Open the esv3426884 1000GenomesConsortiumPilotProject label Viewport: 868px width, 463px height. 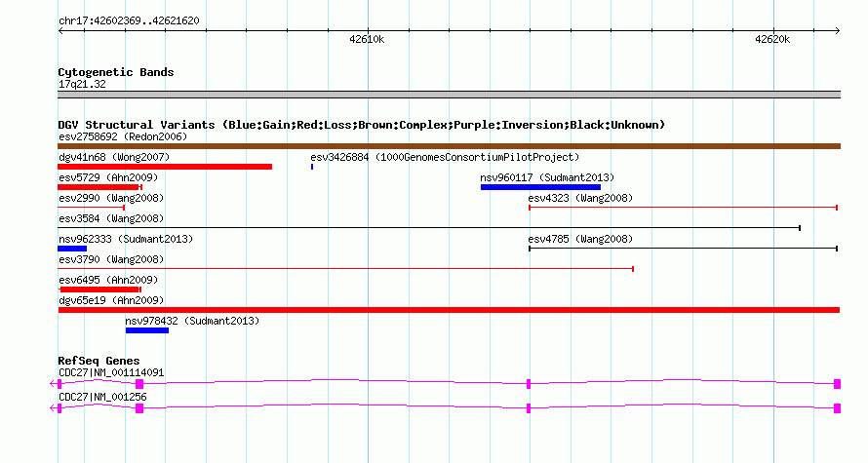click(445, 157)
